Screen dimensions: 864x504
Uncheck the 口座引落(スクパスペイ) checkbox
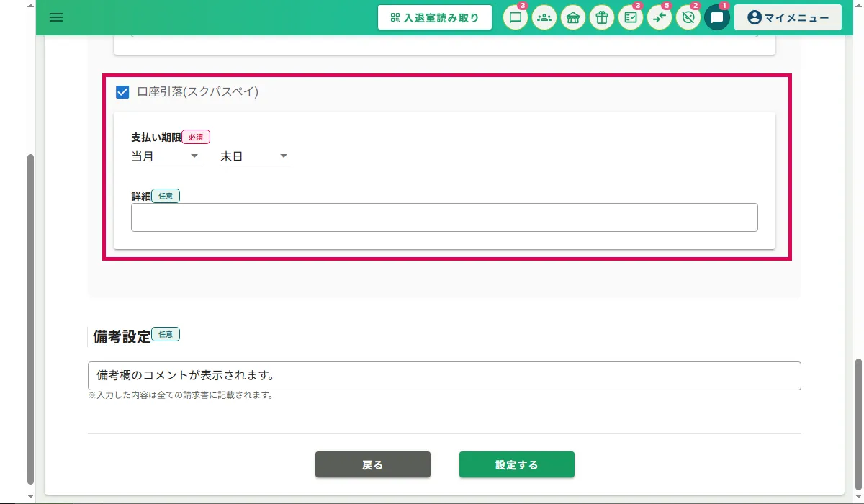tap(122, 92)
